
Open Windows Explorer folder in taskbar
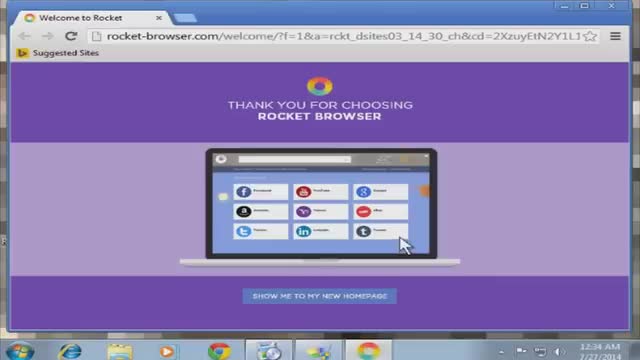120,351
